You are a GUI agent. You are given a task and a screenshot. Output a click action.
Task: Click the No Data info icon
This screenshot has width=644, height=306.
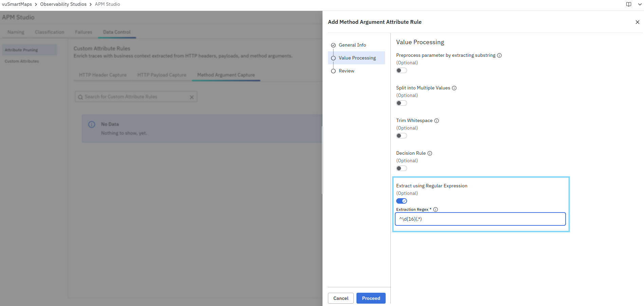click(x=92, y=124)
